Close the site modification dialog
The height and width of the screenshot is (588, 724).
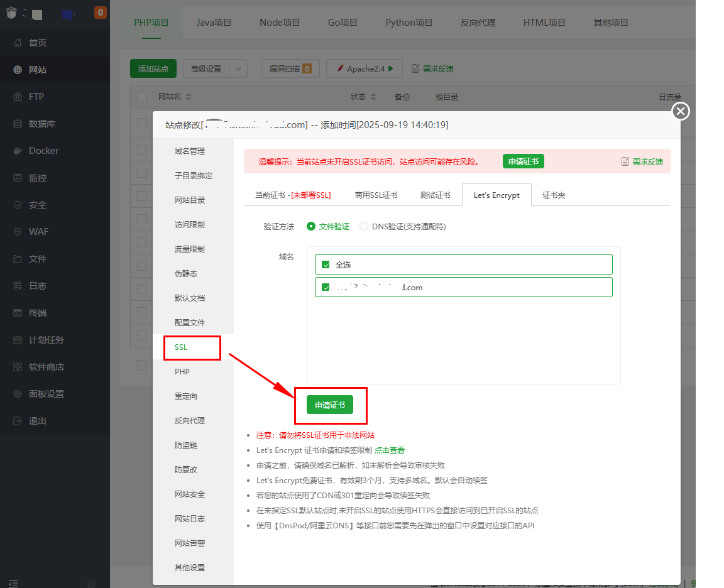681,112
